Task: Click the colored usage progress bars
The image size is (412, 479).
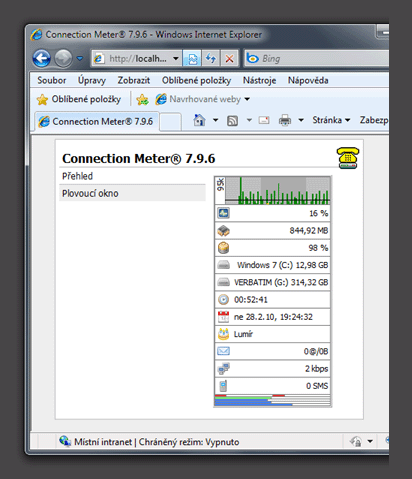Action: (x=273, y=400)
